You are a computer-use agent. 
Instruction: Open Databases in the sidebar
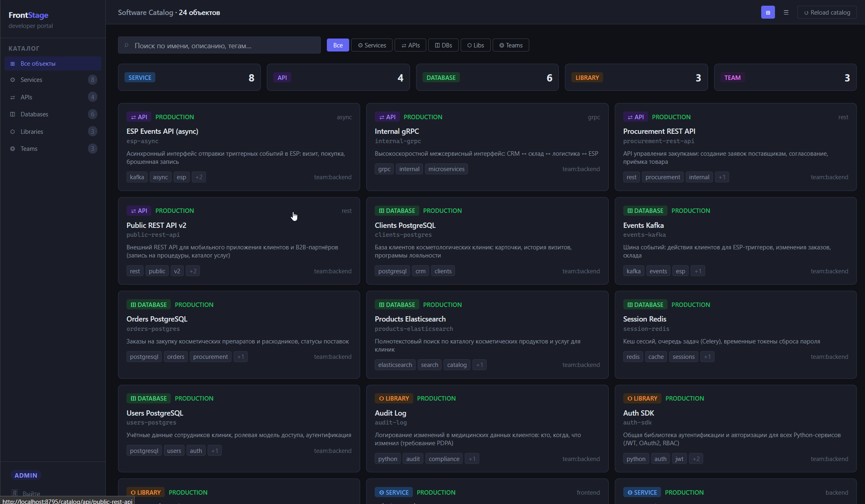(34, 114)
